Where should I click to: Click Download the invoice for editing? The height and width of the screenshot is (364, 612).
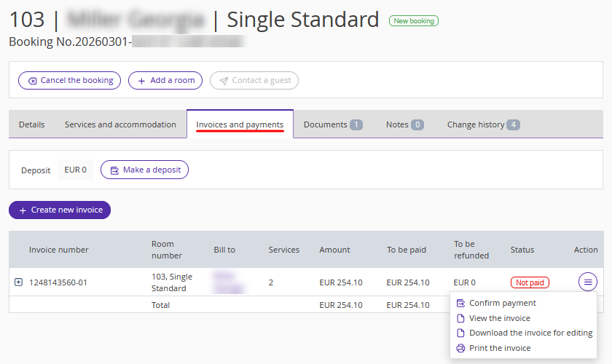tap(530, 333)
